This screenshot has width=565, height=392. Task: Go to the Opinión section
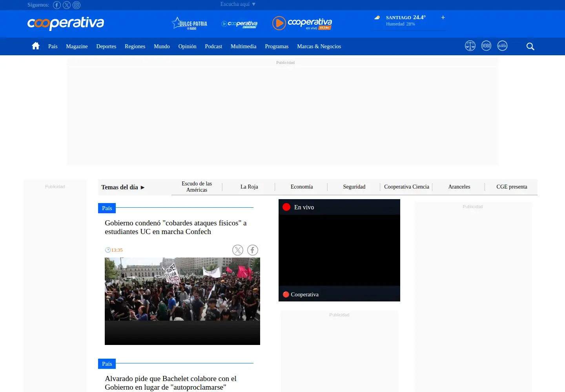click(187, 46)
